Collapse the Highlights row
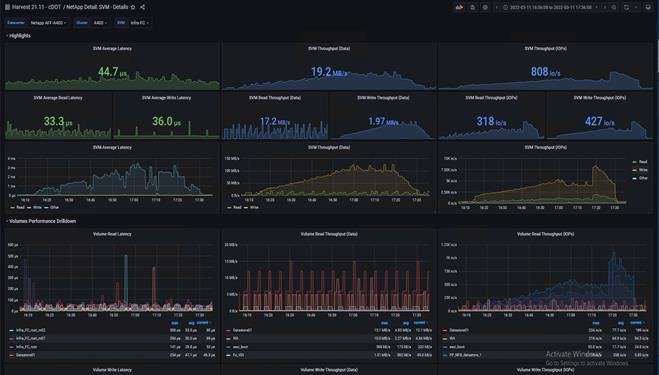This screenshot has height=375, width=659. 18,36
